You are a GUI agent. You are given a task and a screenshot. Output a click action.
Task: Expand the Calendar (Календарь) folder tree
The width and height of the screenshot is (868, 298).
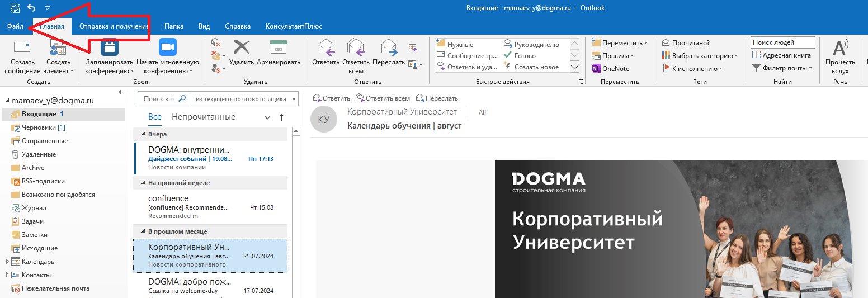pos(7,262)
